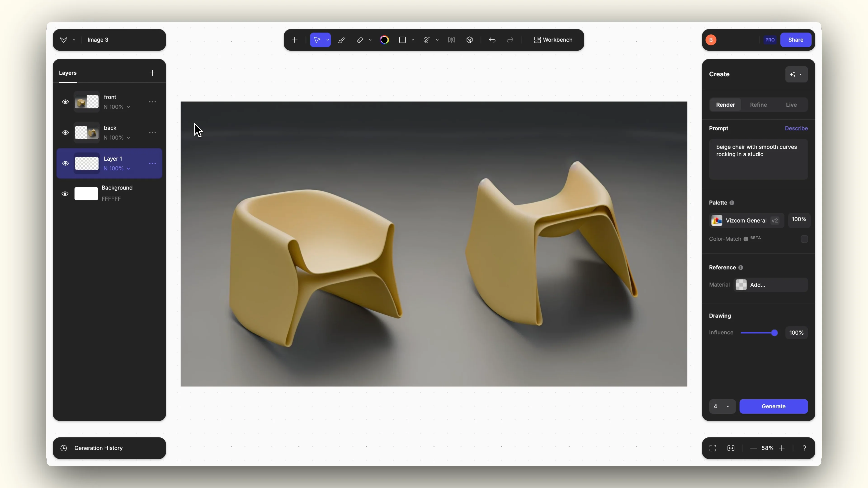Enable the Color-Match checkbox

tap(804, 239)
